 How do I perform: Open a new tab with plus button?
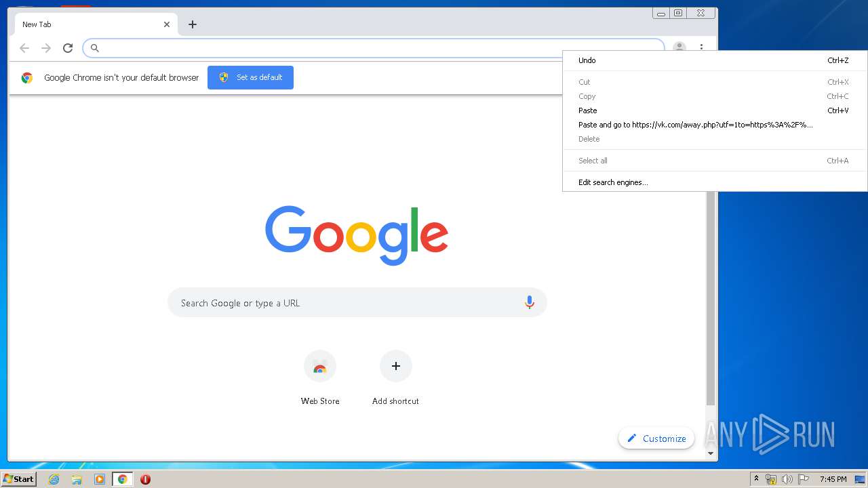(193, 24)
